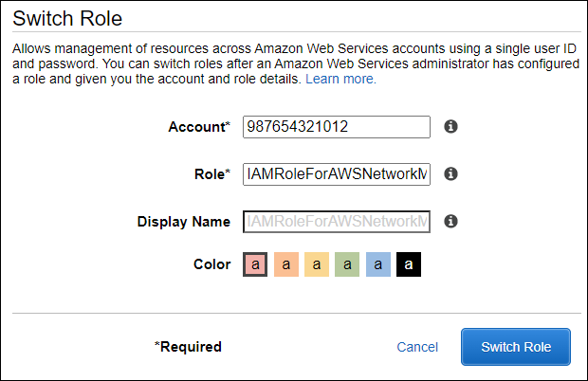Select the green color swatch

347,264
